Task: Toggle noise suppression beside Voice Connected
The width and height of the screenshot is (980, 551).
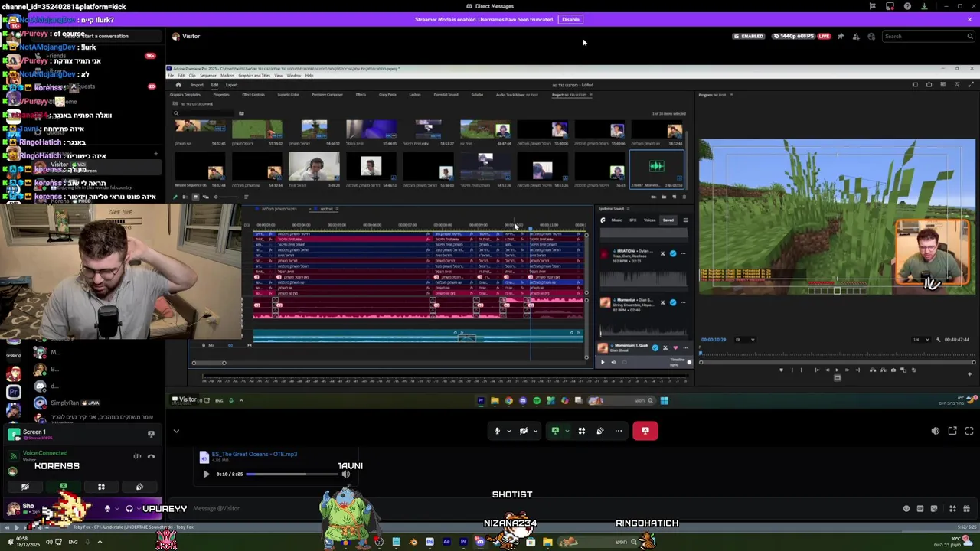Action: [137, 456]
